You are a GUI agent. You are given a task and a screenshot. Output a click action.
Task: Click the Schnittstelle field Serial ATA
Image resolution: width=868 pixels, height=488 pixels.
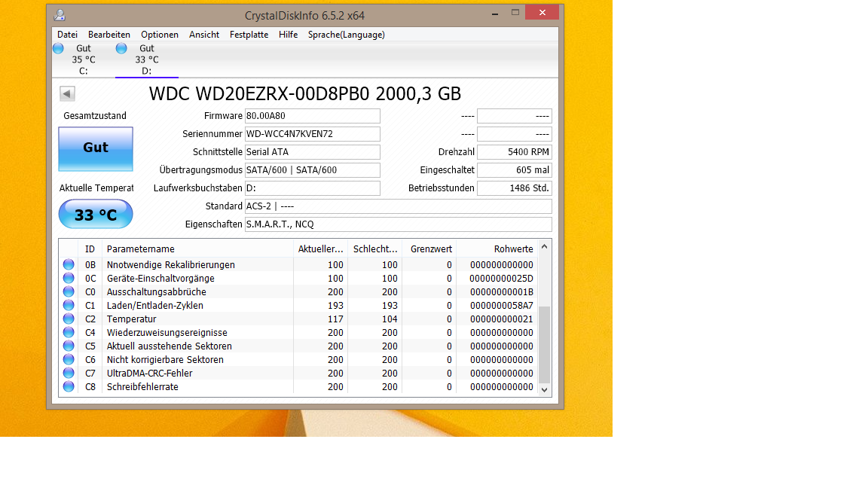coord(312,151)
